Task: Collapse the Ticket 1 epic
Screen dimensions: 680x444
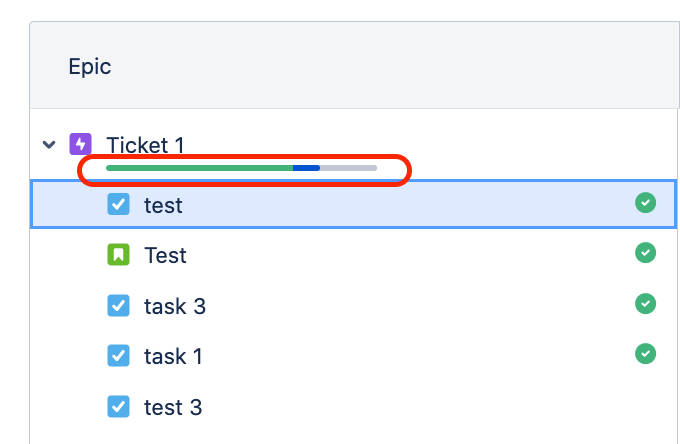Action: pos(48,145)
